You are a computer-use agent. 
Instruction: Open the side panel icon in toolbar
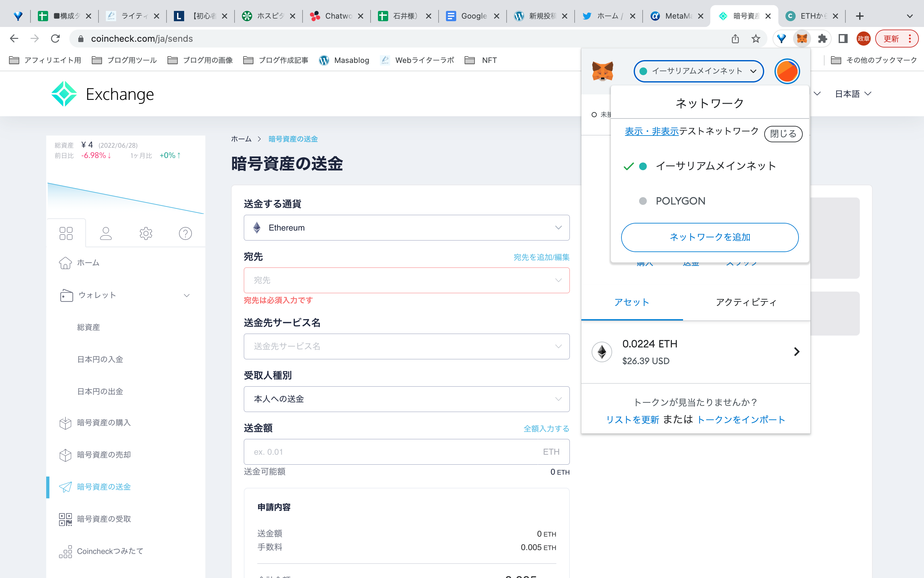point(843,39)
